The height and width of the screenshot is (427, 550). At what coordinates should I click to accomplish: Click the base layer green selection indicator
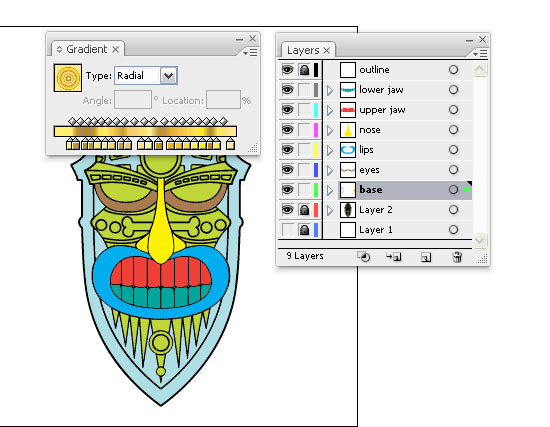coord(466,189)
